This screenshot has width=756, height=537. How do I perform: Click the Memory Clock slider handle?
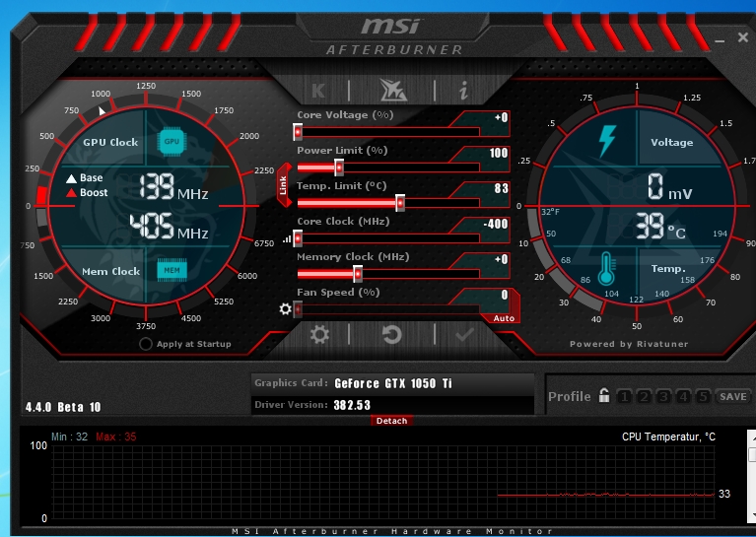pos(357,274)
